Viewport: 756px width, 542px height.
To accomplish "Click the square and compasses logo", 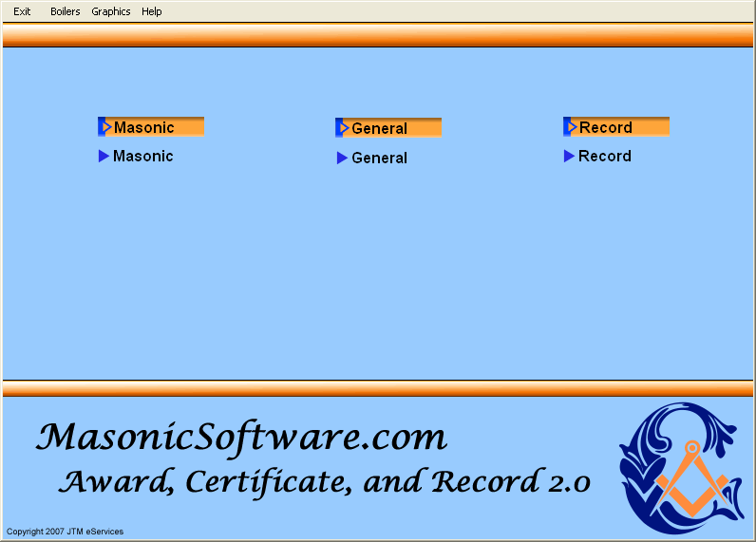I will tap(682, 468).
